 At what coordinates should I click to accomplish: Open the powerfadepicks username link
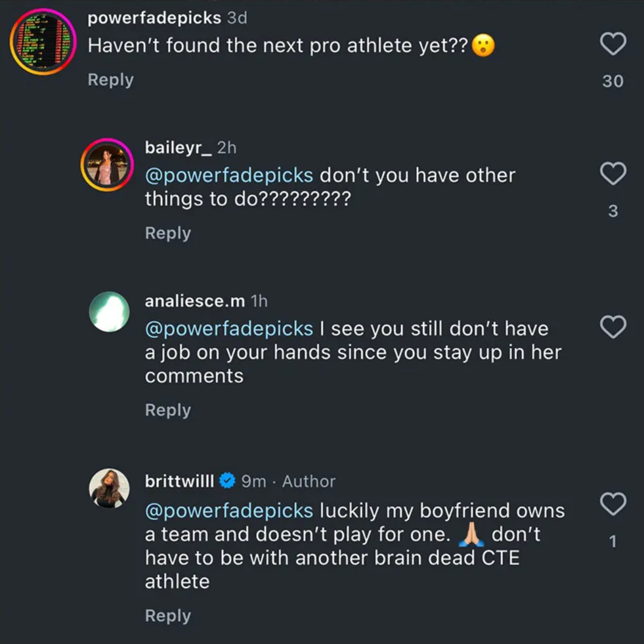pos(154,18)
